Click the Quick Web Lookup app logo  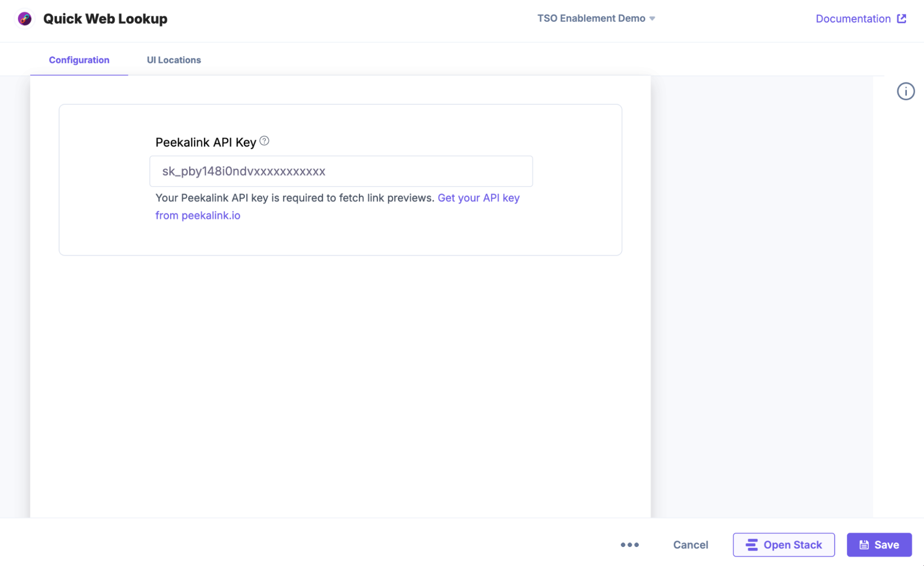[x=24, y=18]
